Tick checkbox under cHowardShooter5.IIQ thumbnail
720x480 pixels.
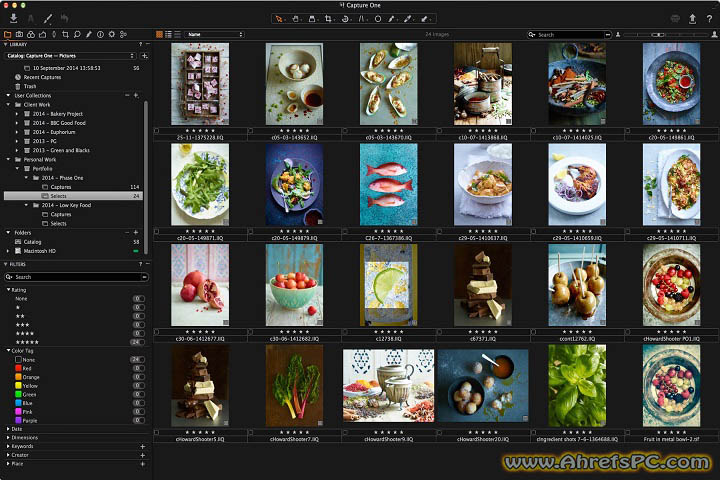pyautogui.click(x=157, y=432)
